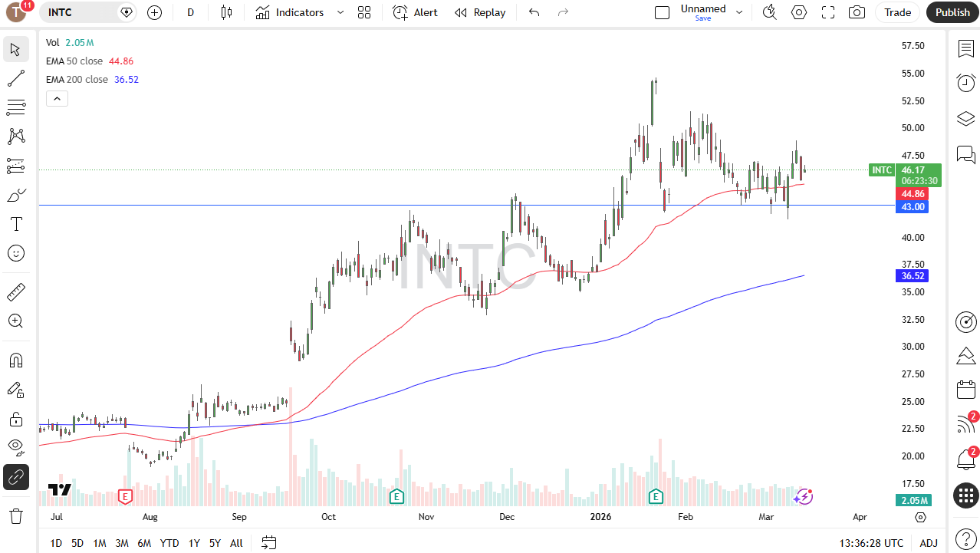
Task: Open the quick search icon
Action: 770,12
